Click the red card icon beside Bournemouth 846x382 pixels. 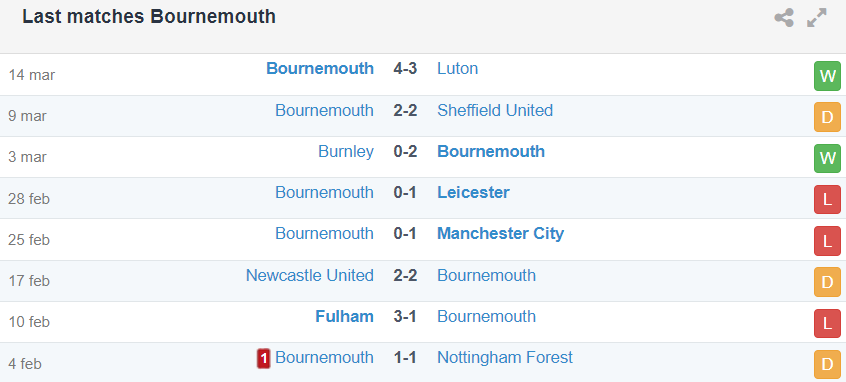click(x=263, y=359)
